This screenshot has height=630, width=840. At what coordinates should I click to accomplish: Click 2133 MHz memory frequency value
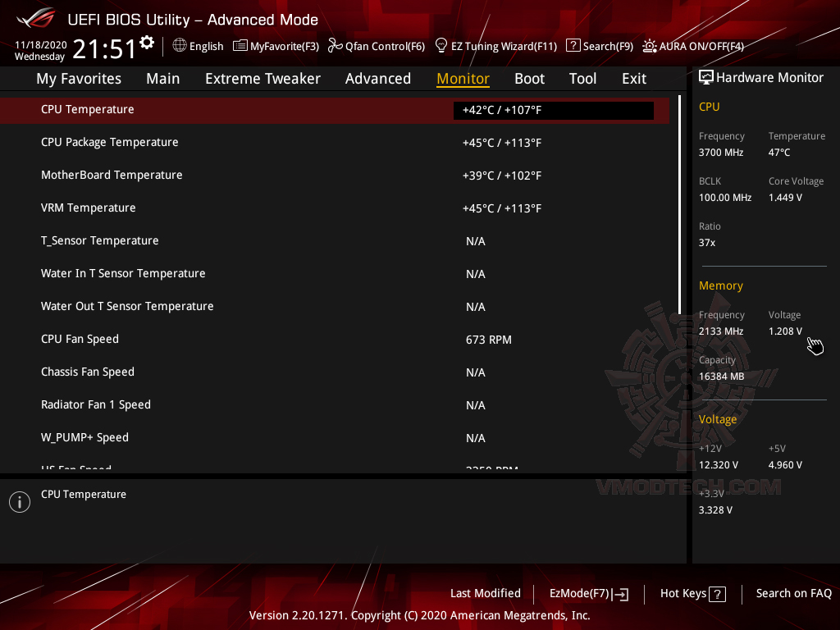[720, 331]
